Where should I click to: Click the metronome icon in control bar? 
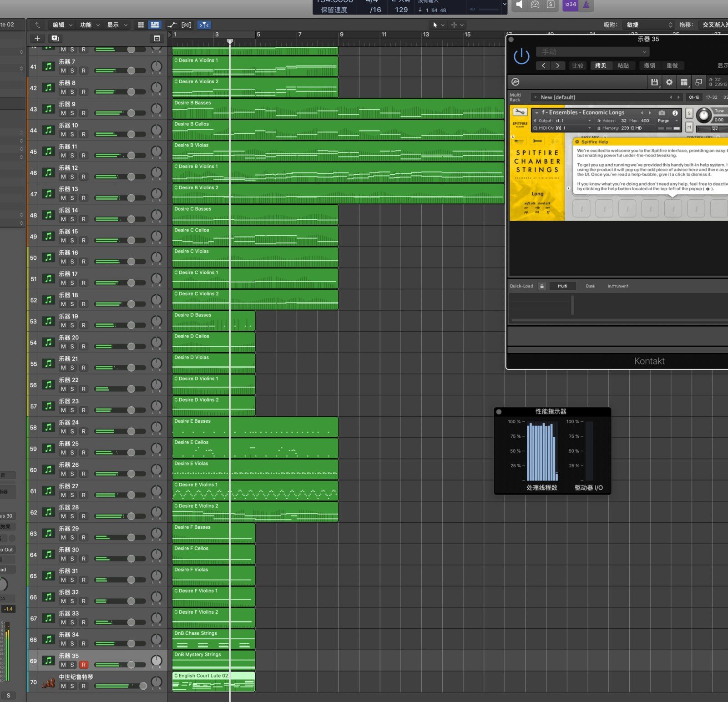click(x=586, y=5)
